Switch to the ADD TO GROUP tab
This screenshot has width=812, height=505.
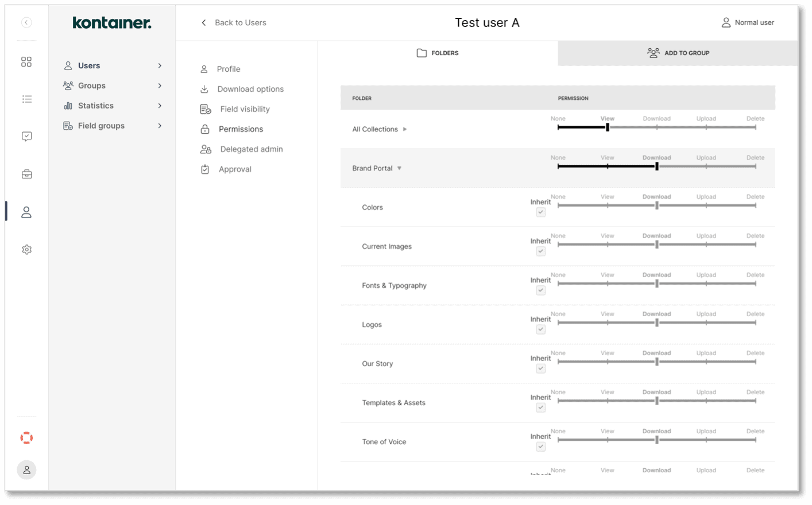(x=678, y=53)
